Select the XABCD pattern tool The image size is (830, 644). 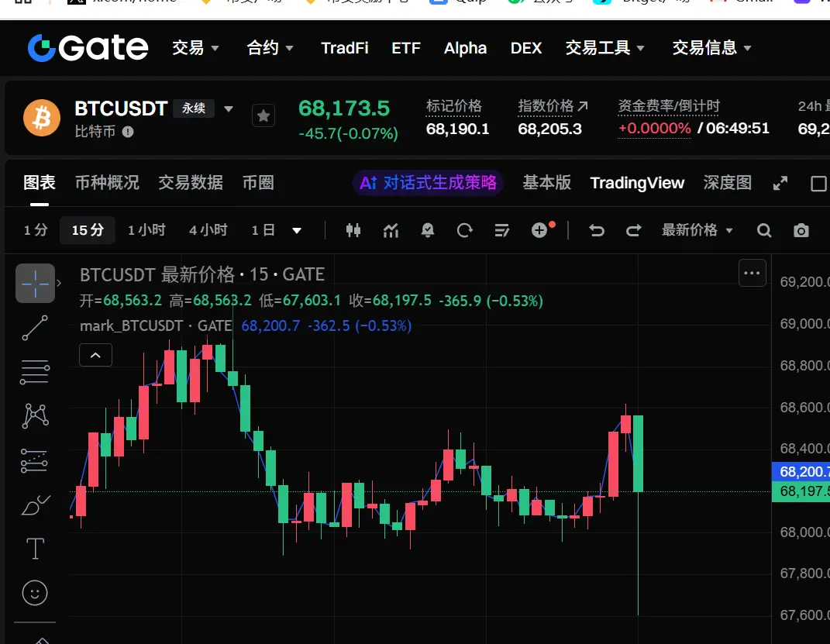pyautogui.click(x=35, y=416)
